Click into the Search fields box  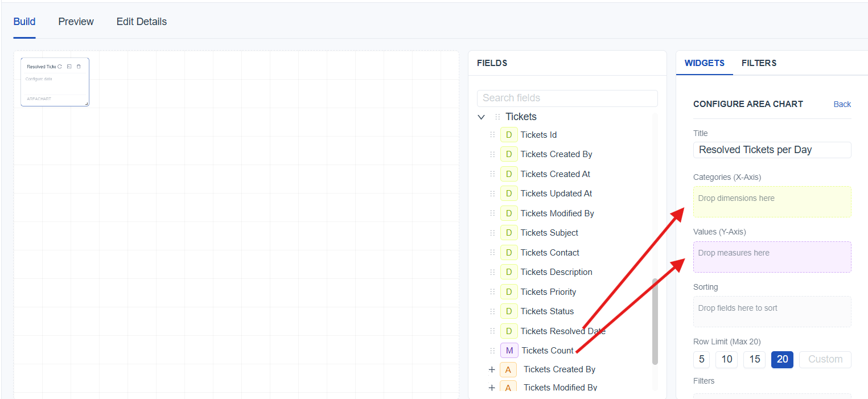point(567,98)
